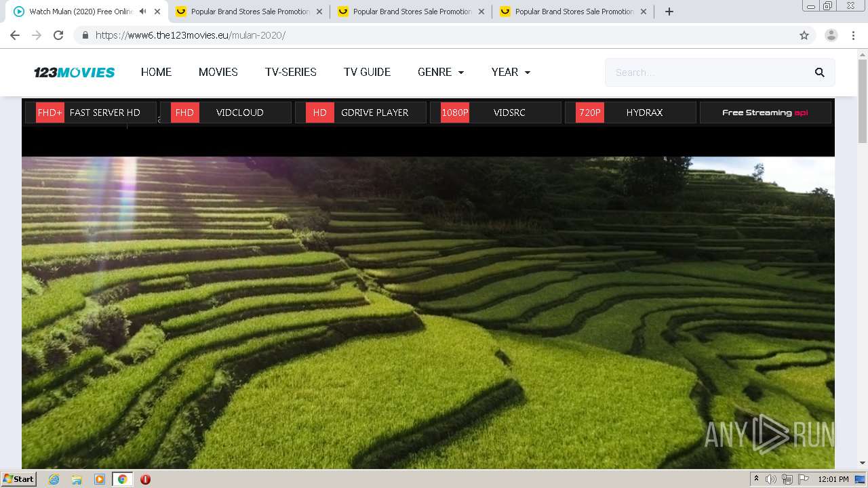Click the movie search input field

click(705, 73)
